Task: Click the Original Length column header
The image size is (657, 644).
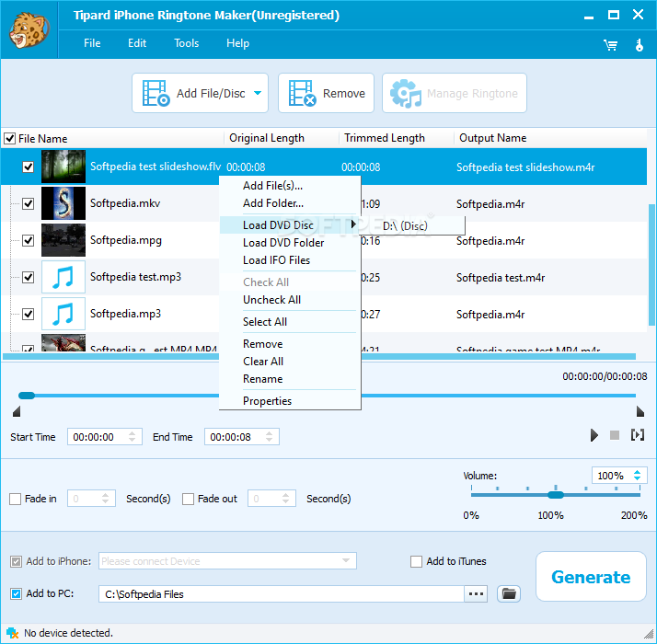Action: (267, 138)
